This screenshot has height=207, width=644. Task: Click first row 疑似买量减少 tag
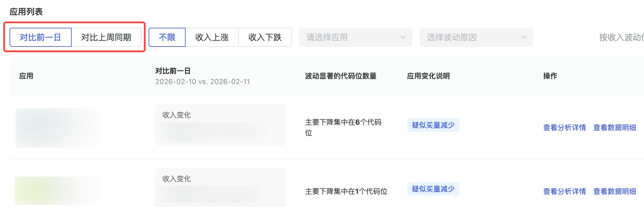pos(433,125)
